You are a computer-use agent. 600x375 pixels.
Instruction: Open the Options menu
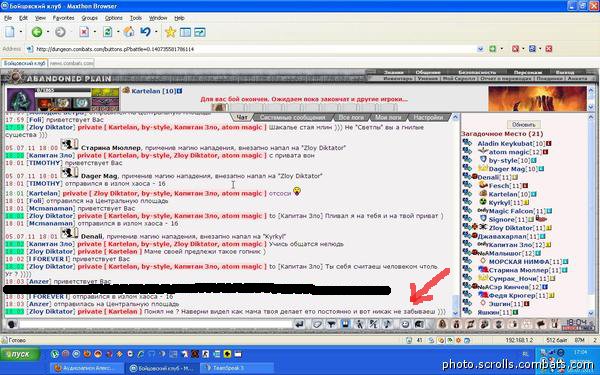[x=114, y=18]
